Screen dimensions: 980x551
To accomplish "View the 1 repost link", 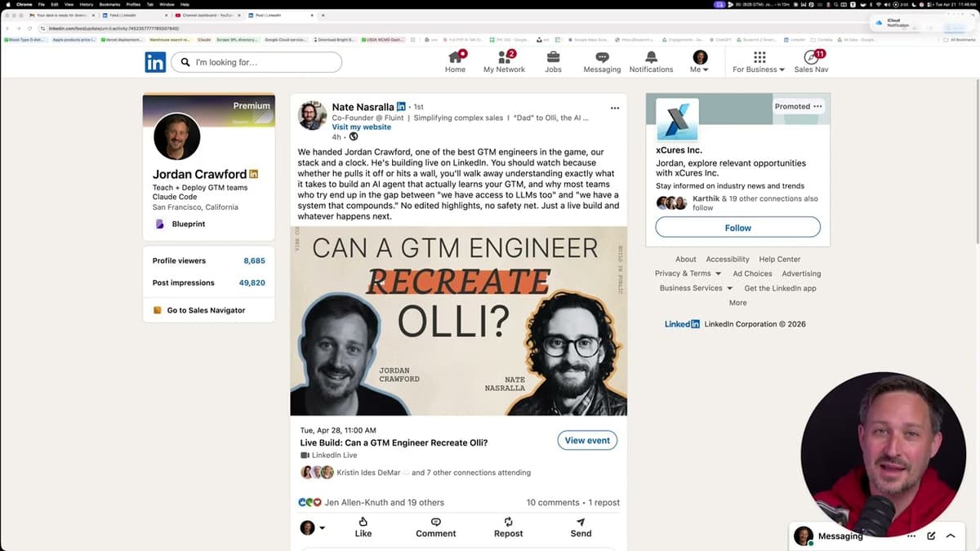I will [x=604, y=503].
